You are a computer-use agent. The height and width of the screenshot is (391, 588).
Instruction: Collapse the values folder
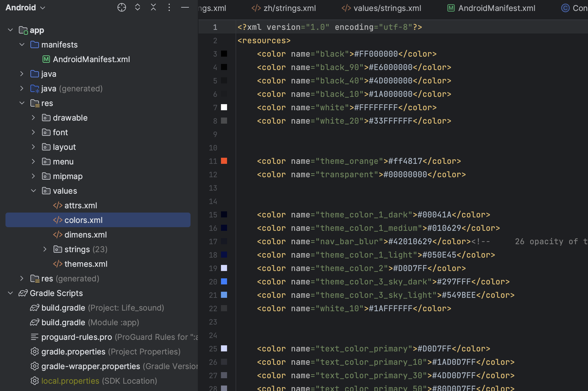[x=33, y=191]
